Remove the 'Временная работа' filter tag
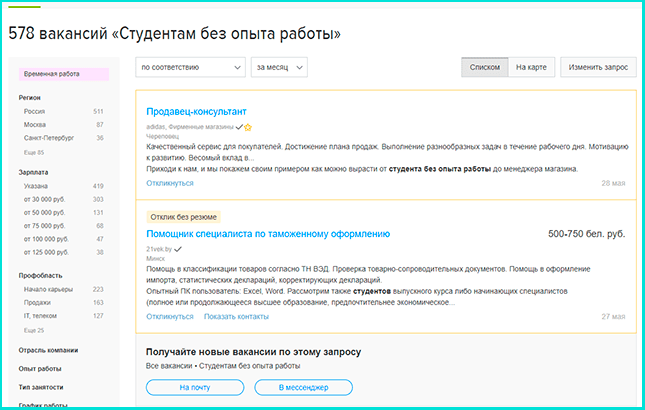Viewport: 645px width, 410px height. point(64,74)
